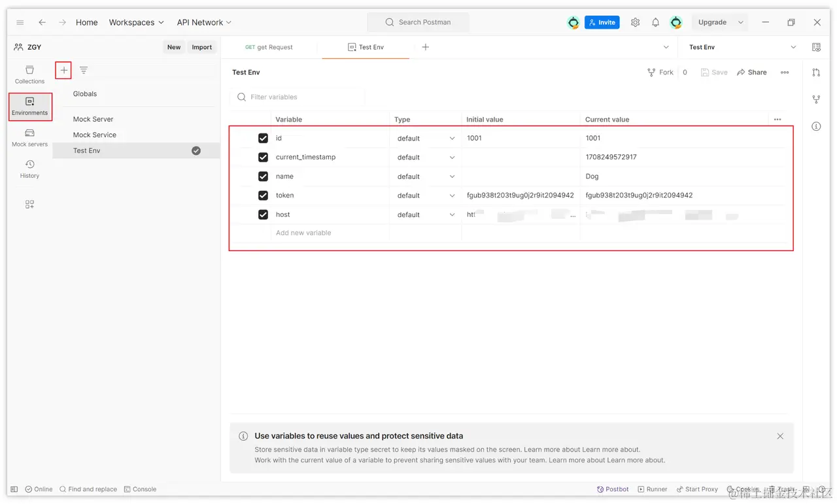This screenshot has height=504, width=837.
Task: Open Mock servers in the sidebar
Action: pyautogui.click(x=29, y=137)
